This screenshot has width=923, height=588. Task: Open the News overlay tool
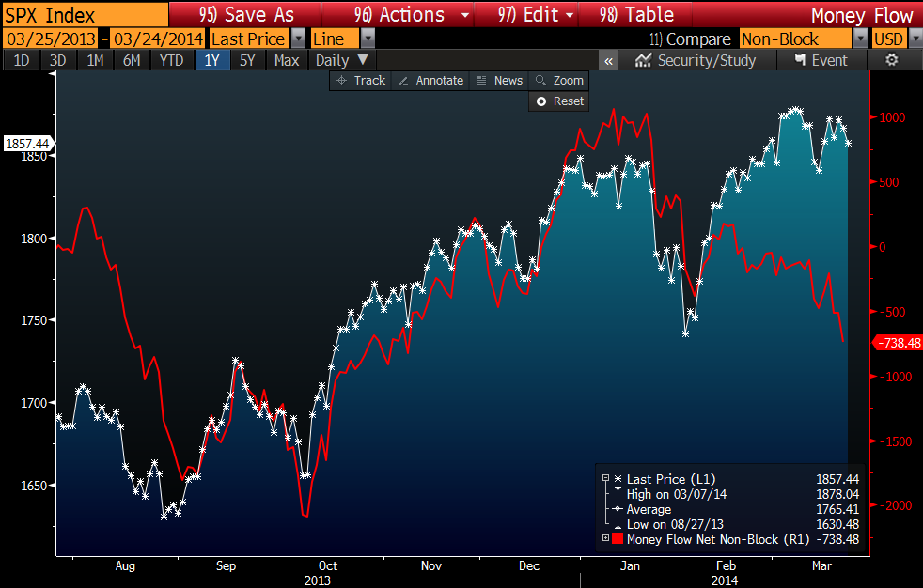point(498,81)
